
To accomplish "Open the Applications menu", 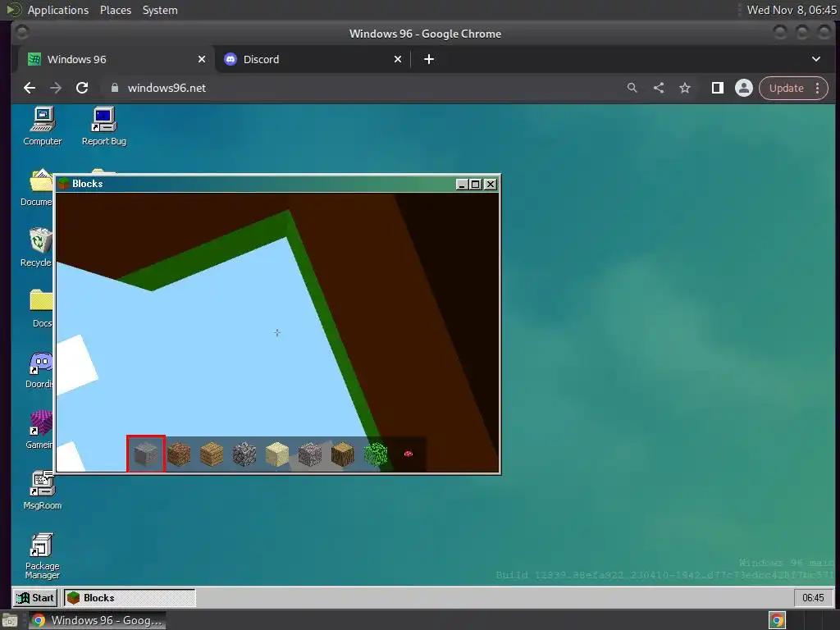I will (x=58, y=10).
